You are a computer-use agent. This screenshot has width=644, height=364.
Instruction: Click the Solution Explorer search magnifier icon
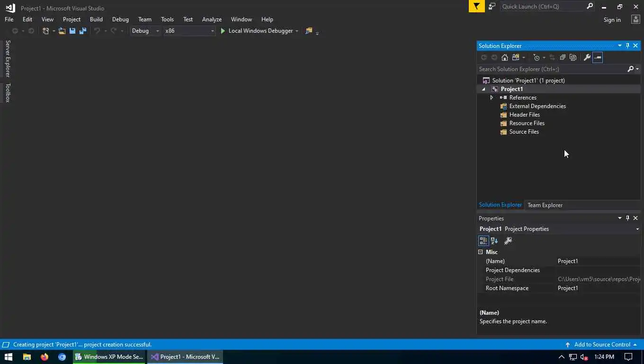pos(630,69)
